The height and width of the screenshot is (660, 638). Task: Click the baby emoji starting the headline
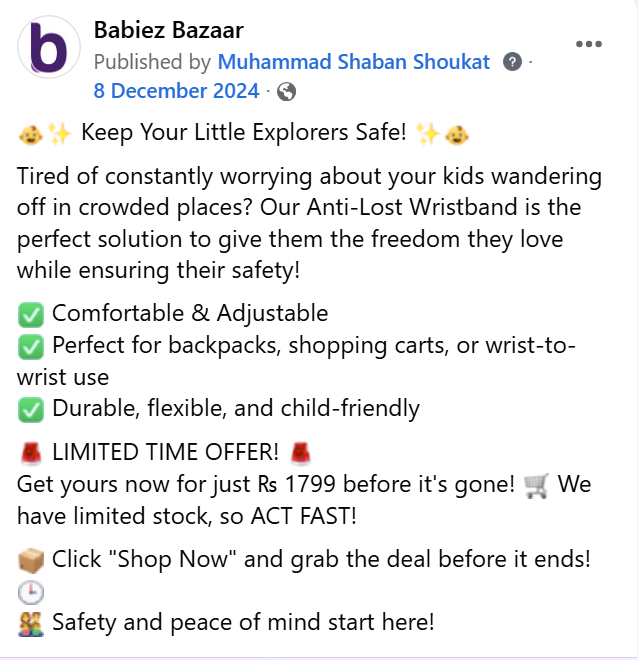31,134
